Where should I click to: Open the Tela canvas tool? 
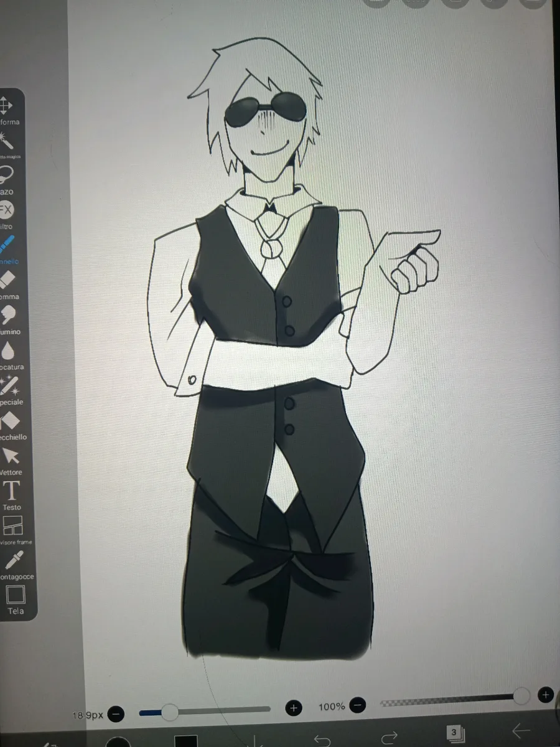tap(16, 599)
